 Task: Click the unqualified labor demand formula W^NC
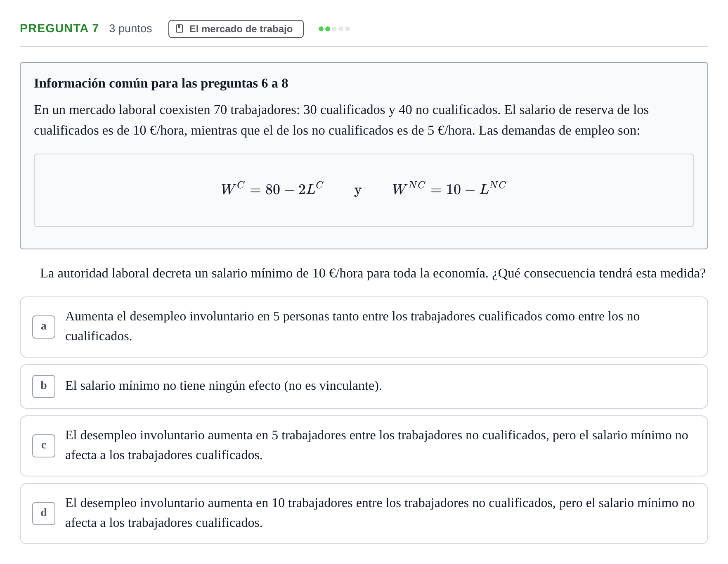point(449,189)
